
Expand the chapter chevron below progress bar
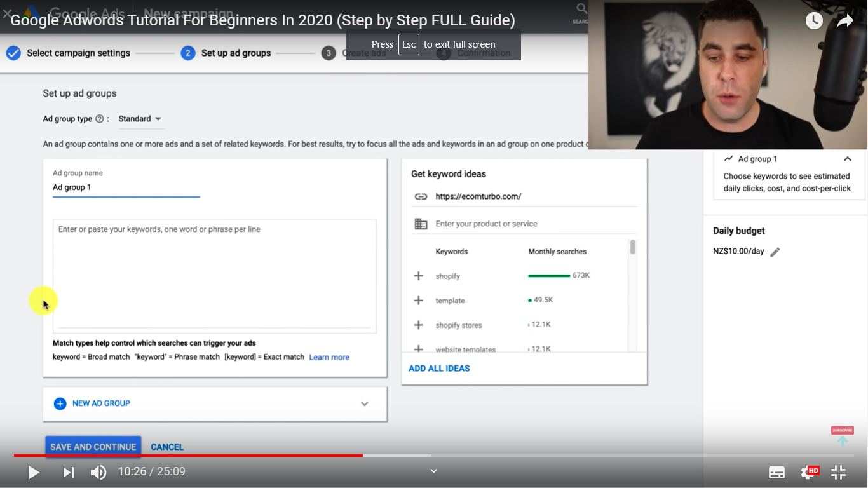coord(434,471)
